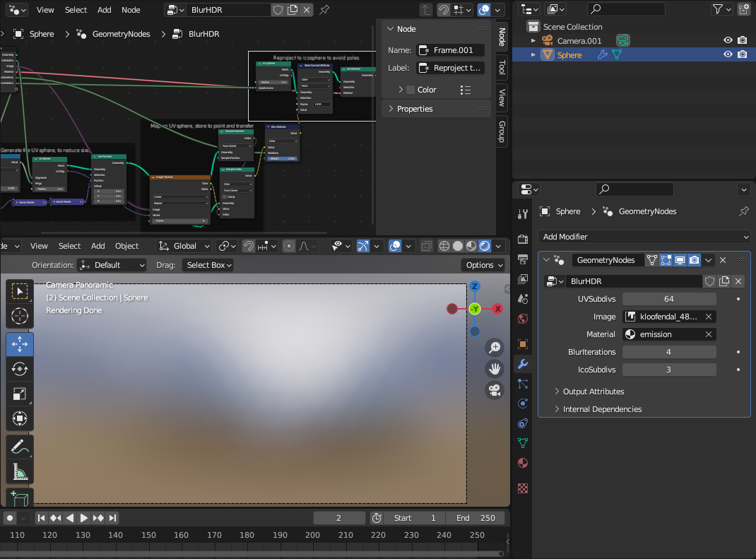Switch to the Tool sidebar tab
Image resolution: width=756 pixels, height=559 pixels.
tap(502, 67)
